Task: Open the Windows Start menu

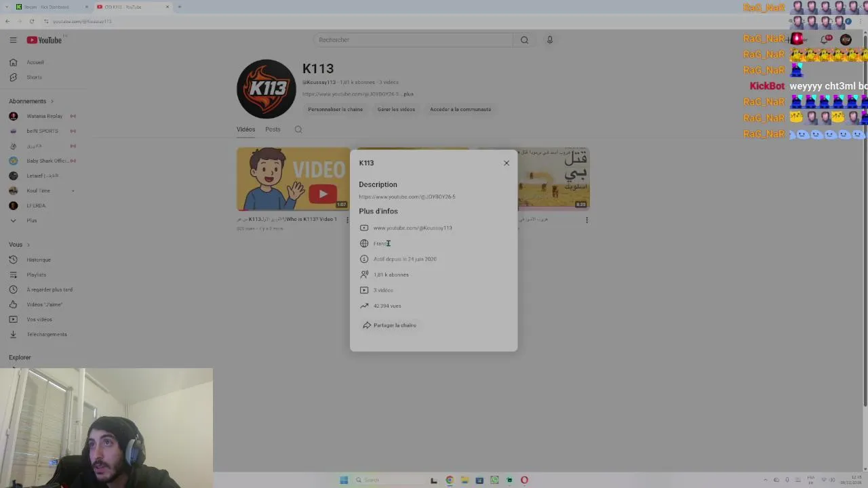Action: pos(344,480)
